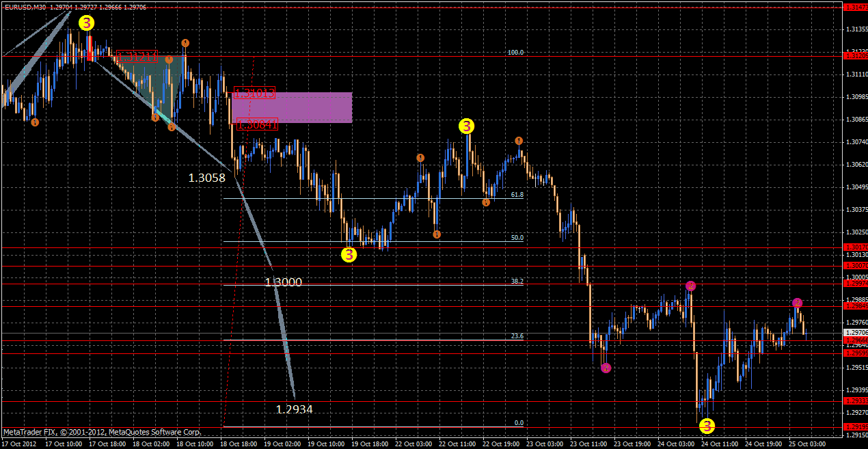This screenshot has height=449, width=868.
Task: Select the magenta "2" marker at the 24 Oct swing high
Action: tap(691, 287)
